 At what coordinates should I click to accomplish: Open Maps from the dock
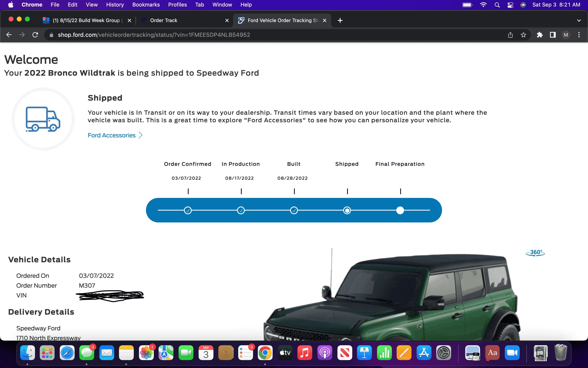point(166,353)
